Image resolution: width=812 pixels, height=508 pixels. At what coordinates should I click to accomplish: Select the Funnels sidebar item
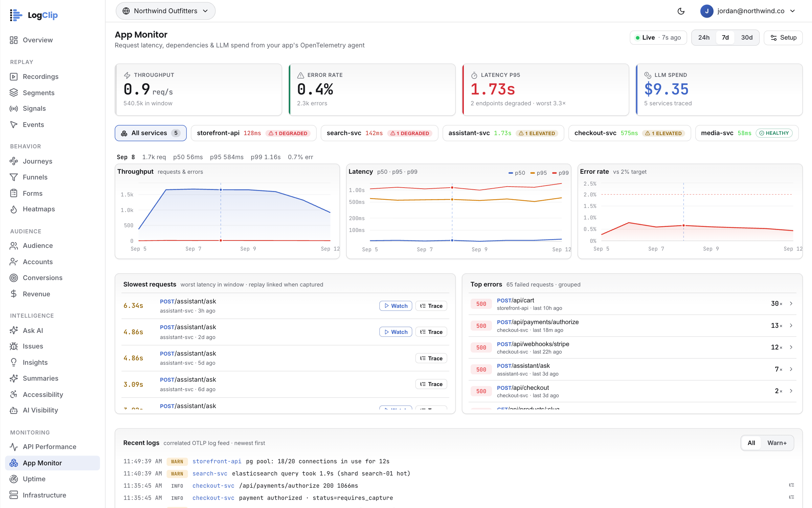(52, 177)
